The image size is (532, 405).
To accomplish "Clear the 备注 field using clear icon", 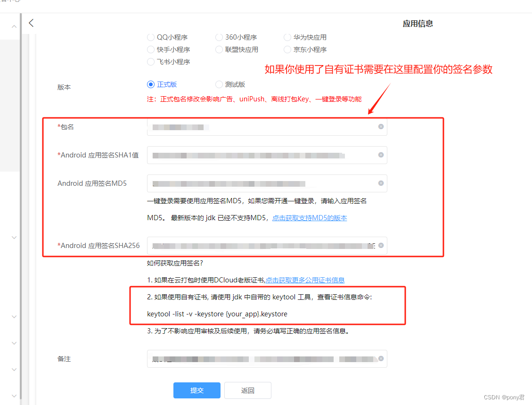I will coord(381,358).
